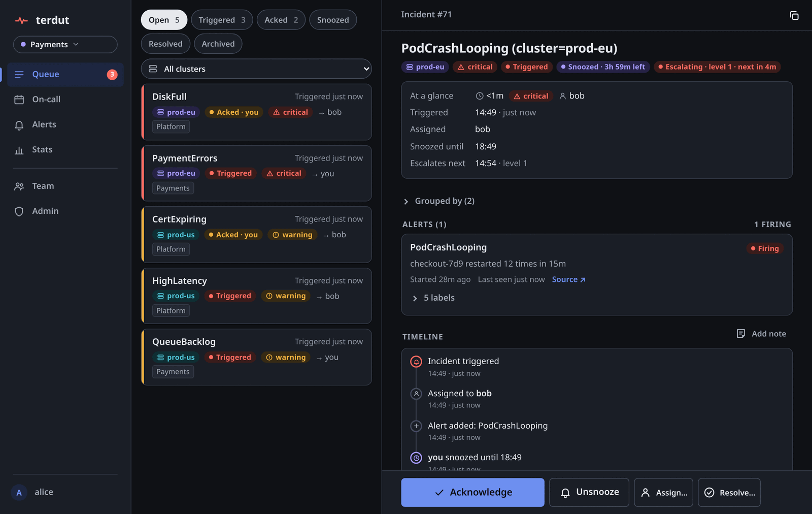
Task: Click the Incident triggered bell timeline icon
Action: [x=416, y=362]
